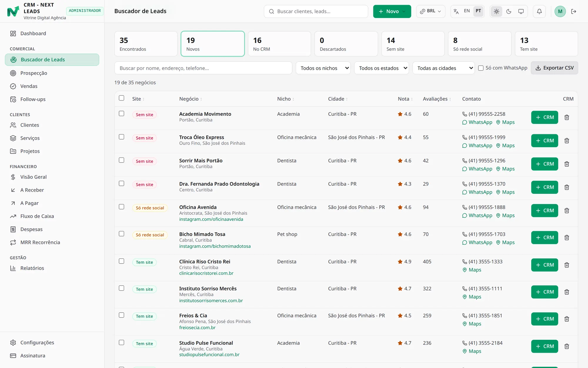This screenshot has width=588, height=368.
Task: Select Bicho Mimado Tosa checkbox
Action: click(x=121, y=234)
